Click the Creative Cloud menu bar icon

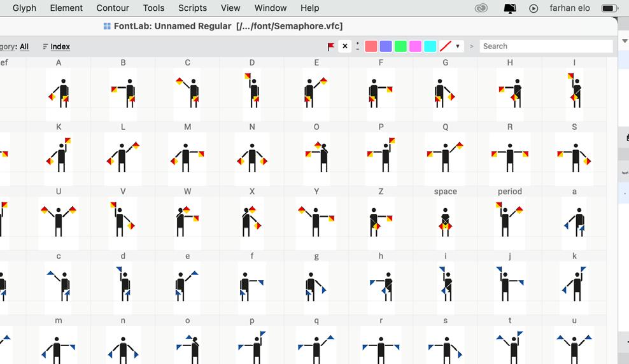[x=481, y=8]
